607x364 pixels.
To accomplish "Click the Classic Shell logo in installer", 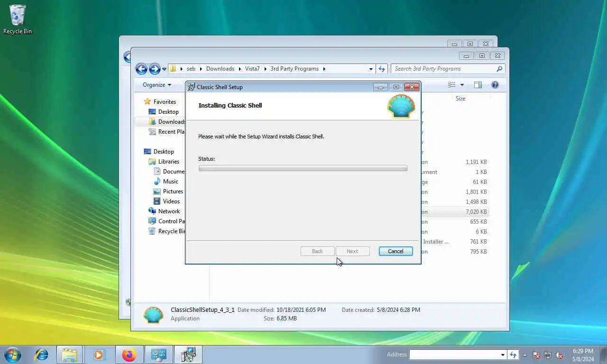I will (x=401, y=106).
